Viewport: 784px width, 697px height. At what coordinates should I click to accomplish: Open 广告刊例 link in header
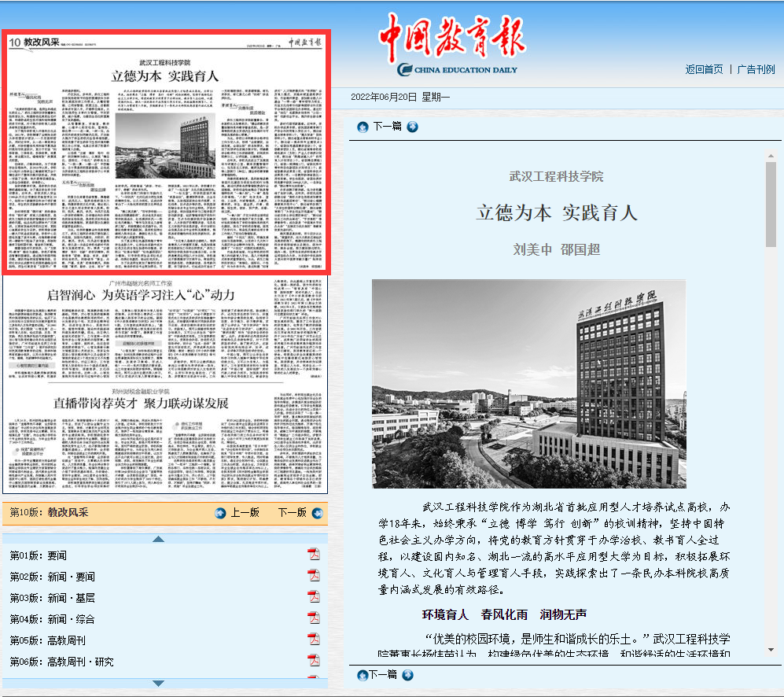[756, 69]
